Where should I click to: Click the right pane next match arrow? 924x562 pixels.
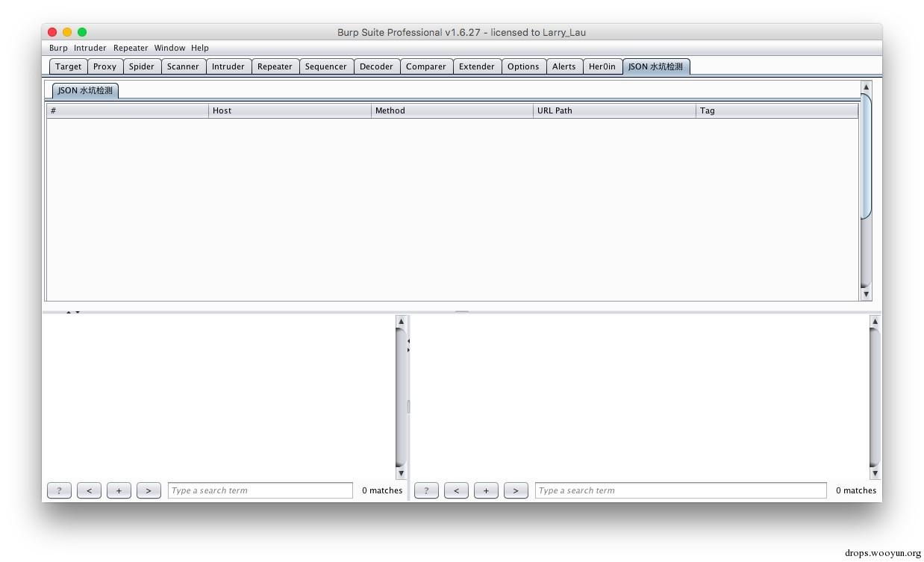tap(516, 490)
